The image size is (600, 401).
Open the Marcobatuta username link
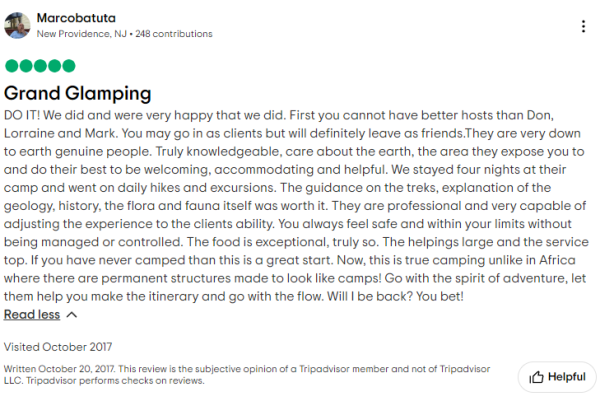[x=75, y=18]
